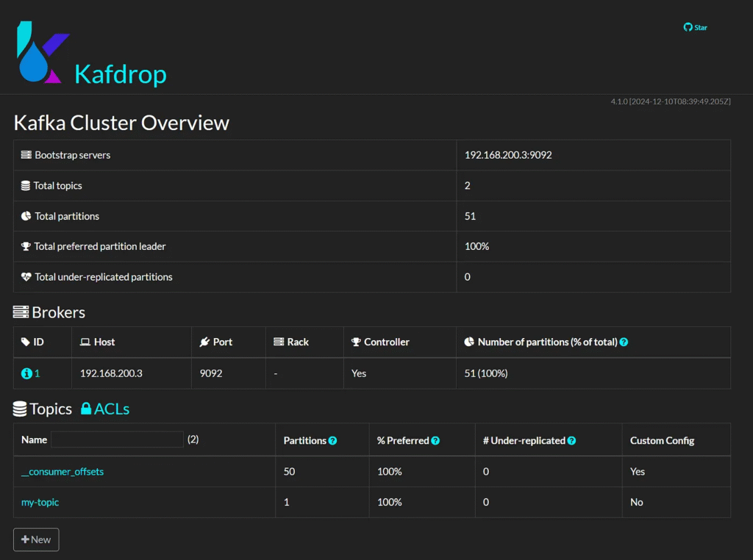Open the __consumer_offsets topic
Screen dimensions: 753x560
pos(63,472)
